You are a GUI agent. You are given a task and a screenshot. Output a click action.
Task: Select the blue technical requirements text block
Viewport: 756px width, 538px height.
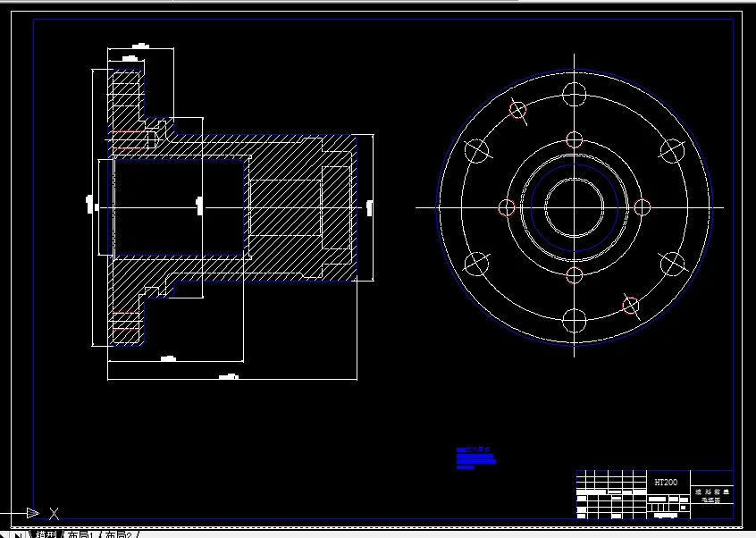pyautogui.click(x=476, y=458)
